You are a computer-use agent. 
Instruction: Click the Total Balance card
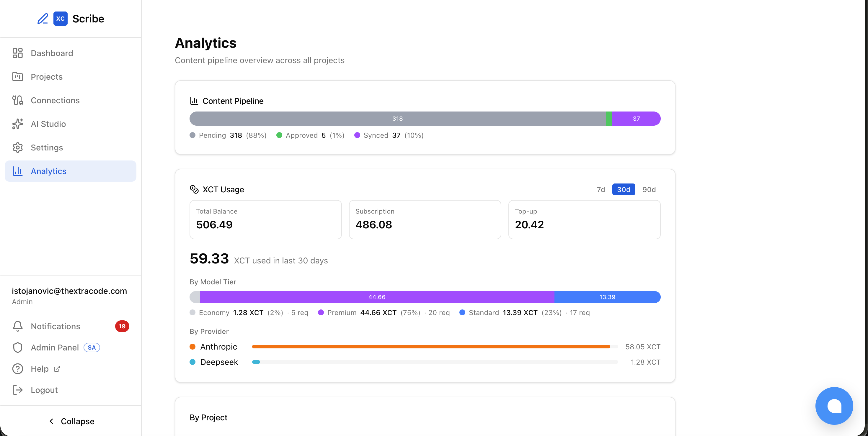(x=265, y=219)
